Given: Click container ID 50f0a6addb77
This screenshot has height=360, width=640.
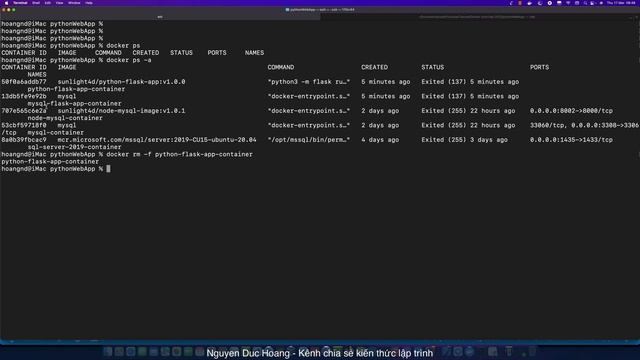Looking at the screenshot, I should click(x=24, y=82).
